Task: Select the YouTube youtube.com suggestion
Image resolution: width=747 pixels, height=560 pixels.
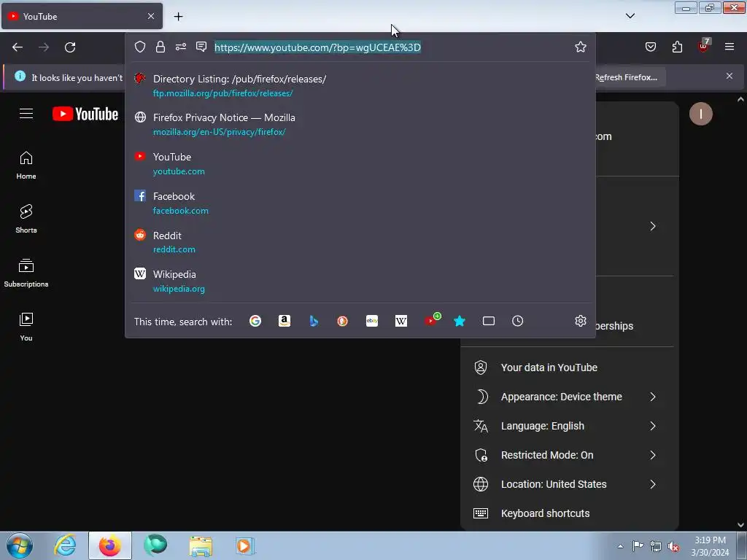Action: pyautogui.click(x=360, y=164)
